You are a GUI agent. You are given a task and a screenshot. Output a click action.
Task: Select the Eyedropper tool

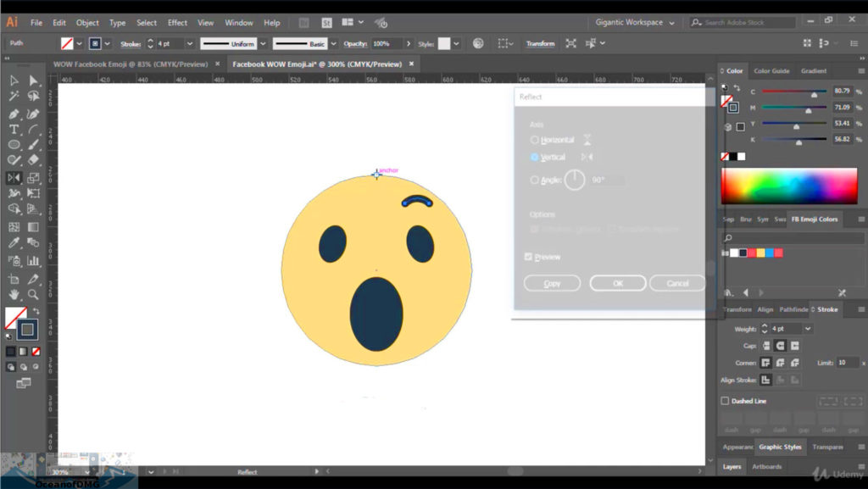14,242
